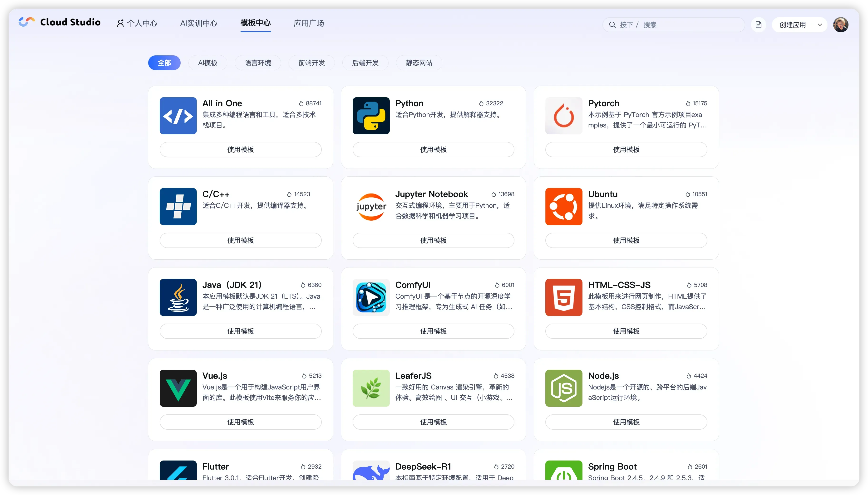Click the ComfyUI template icon
The width and height of the screenshot is (868, 495).
click(x=371, y=297)
